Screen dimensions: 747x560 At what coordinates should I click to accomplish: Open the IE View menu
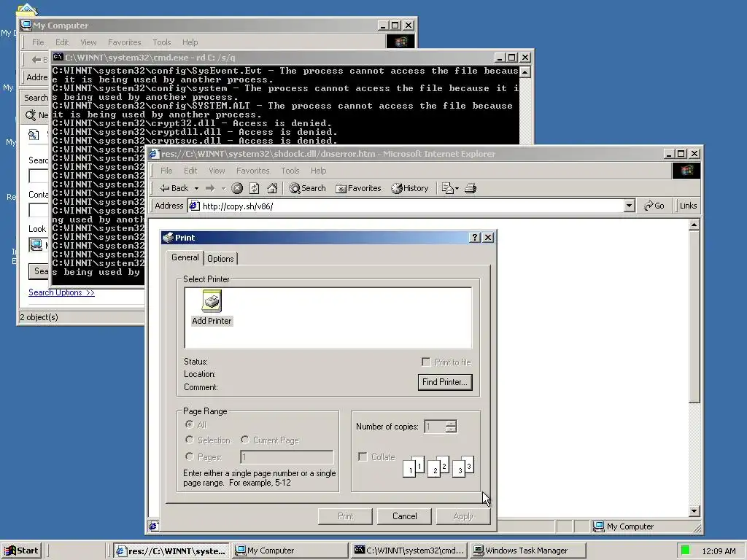(217, 171)
